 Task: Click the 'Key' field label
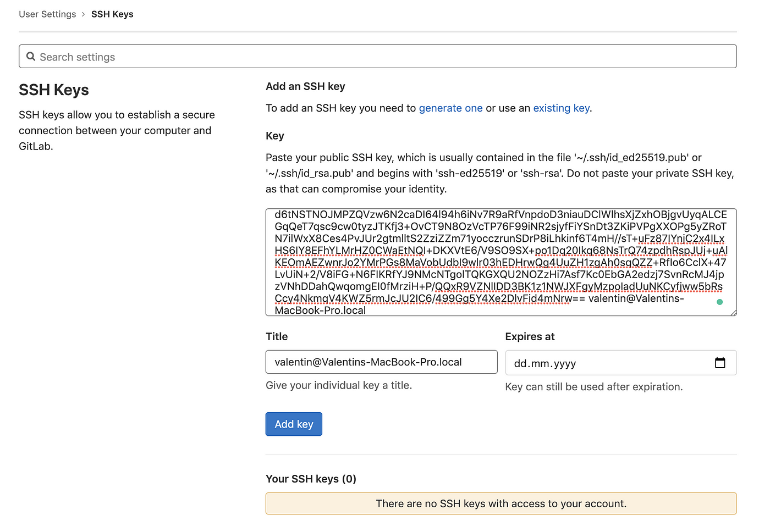[x=275, y=136]
